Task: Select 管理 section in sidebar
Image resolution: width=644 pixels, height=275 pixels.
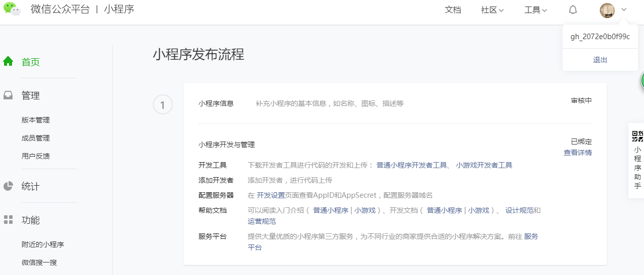Action: pyautogui.click(x=31, y=96)
